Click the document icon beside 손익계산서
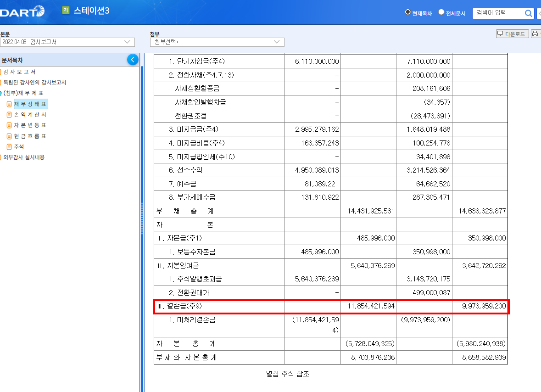Viewport: 541px width, 392px height. [9, 115]
